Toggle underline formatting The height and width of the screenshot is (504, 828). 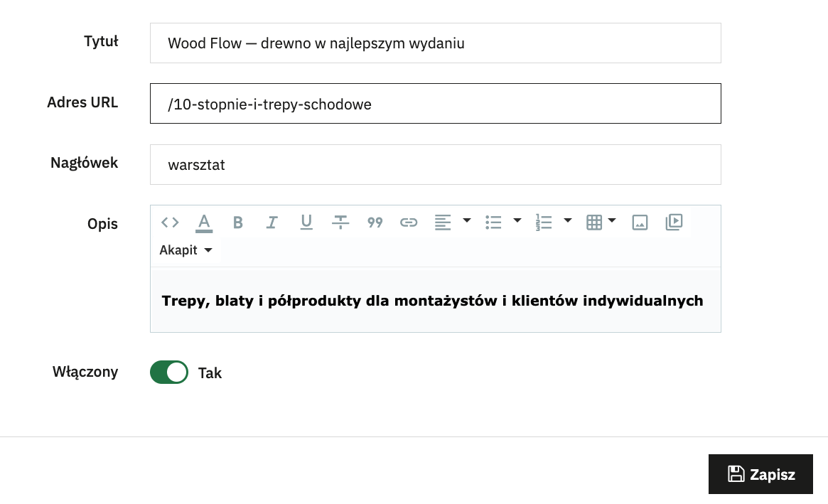(x=306, y=222)
